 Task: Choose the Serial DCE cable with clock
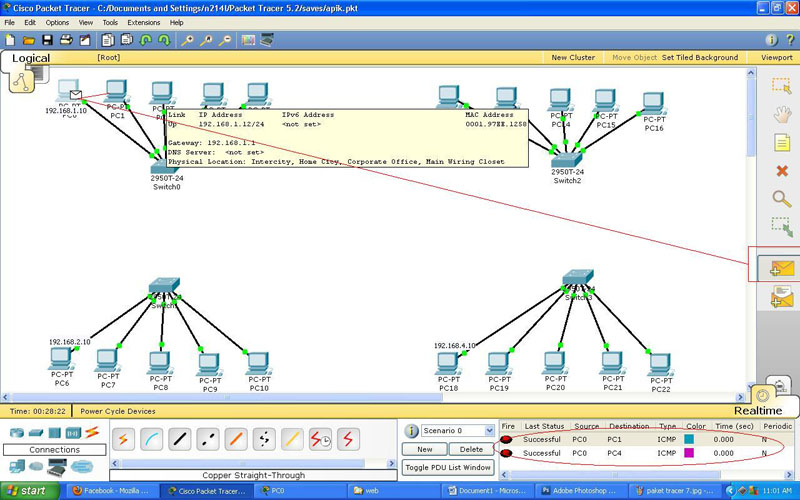(x=320, y=439)
